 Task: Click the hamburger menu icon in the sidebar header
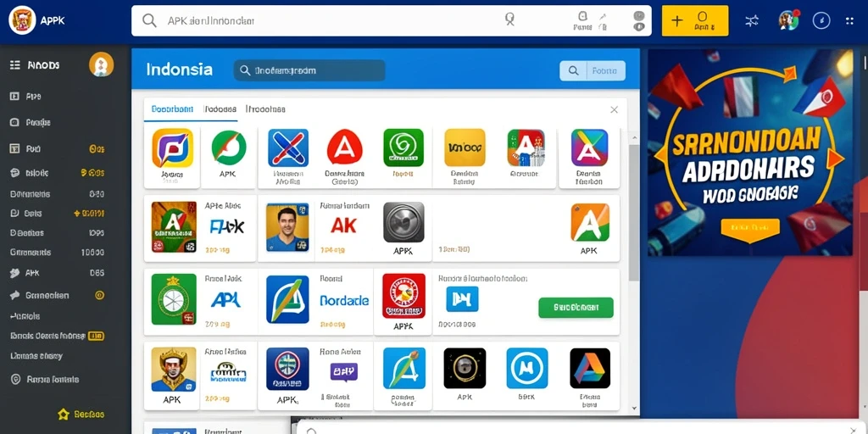[x=15, y=64]
